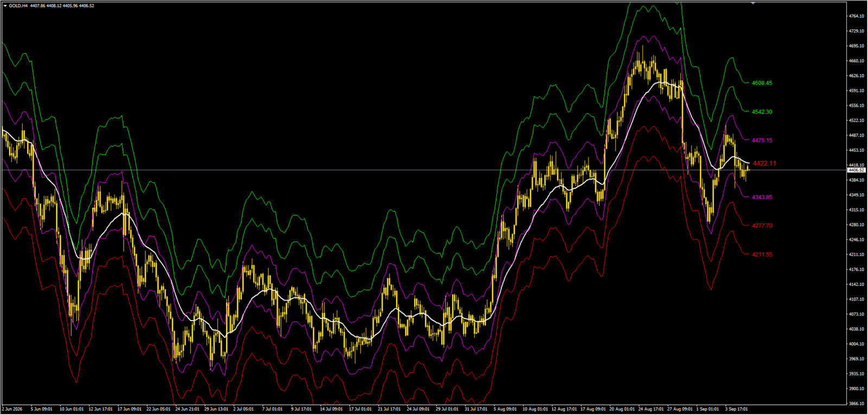Click price scale label 4073.10
Viewport: 868px width, 415px height.
coord(857,314)
